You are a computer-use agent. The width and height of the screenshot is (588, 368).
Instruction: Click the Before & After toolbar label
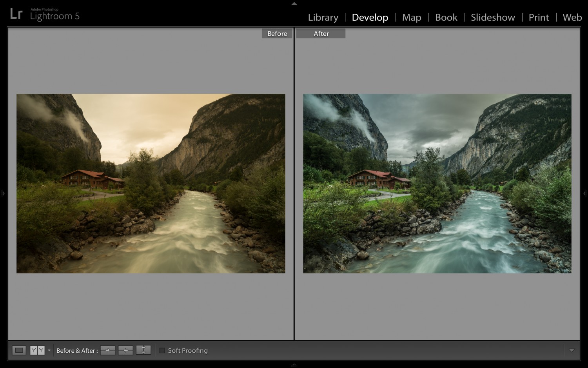click(77, 351)
